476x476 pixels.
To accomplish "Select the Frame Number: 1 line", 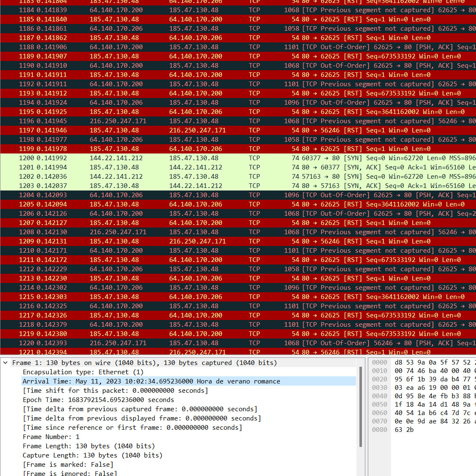I will click(x=51, y=437).
